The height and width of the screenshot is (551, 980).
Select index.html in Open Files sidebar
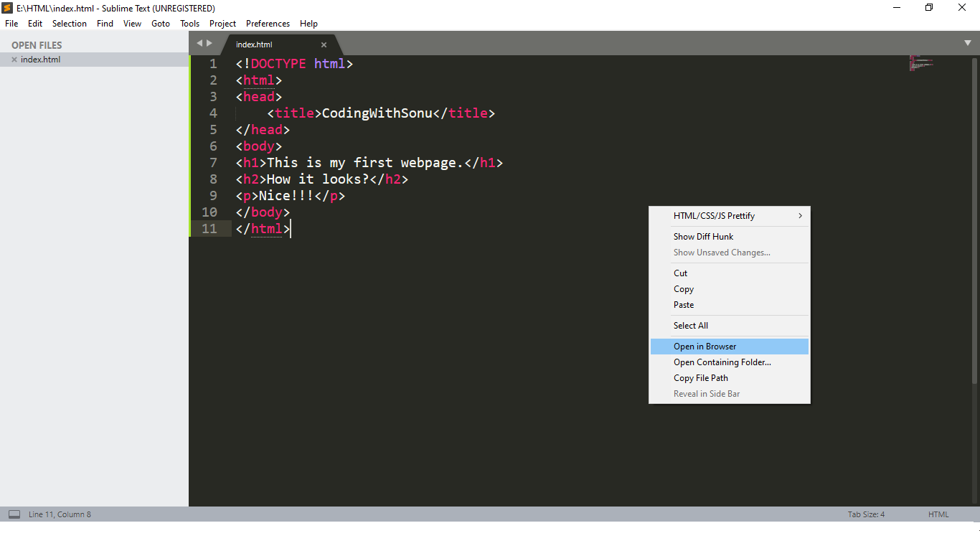[41, 60]
